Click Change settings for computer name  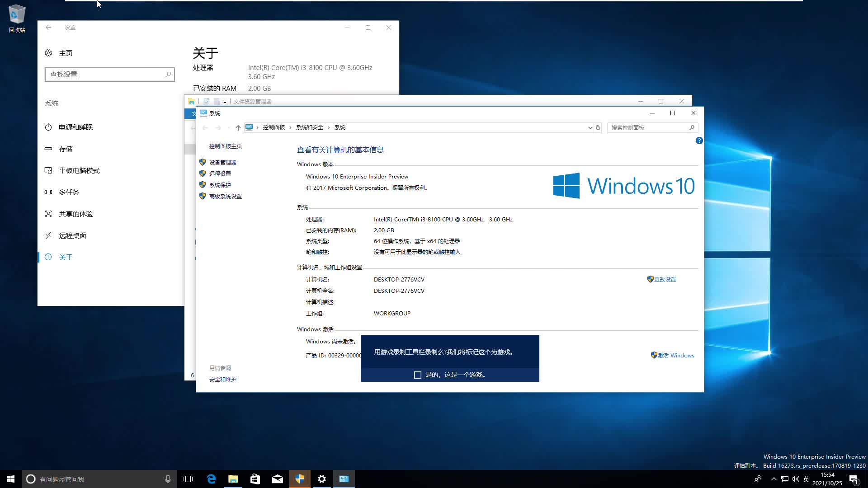(665, 280)
